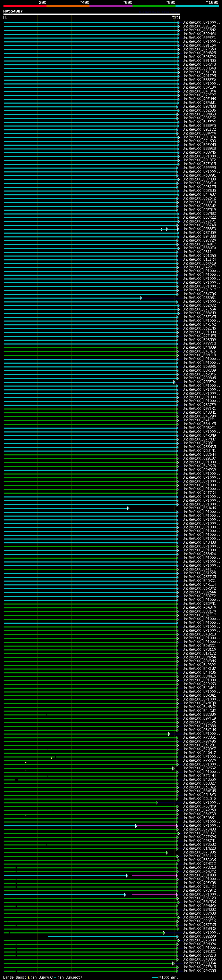222x980 pixels.
Task: Click the cyan alignment bar for UniRef100_Q922V9
Action: pyautogui.click(x=113, y=937)
